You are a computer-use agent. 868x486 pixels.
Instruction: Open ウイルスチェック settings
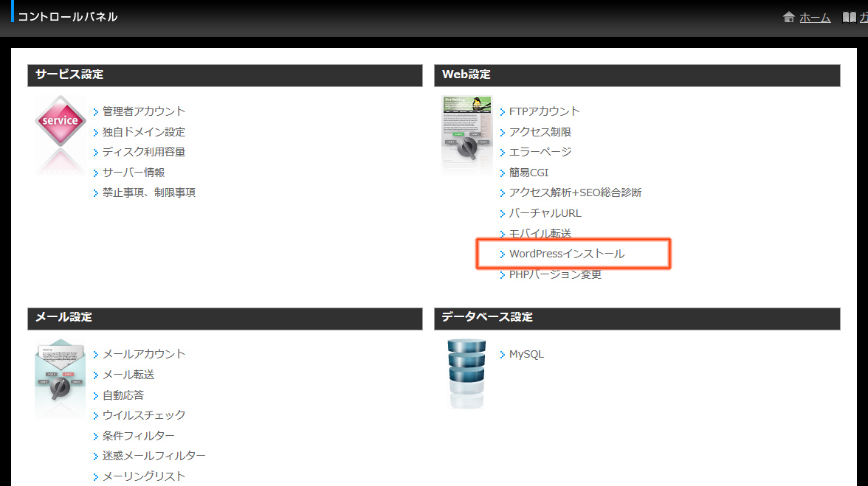(144, 414)
